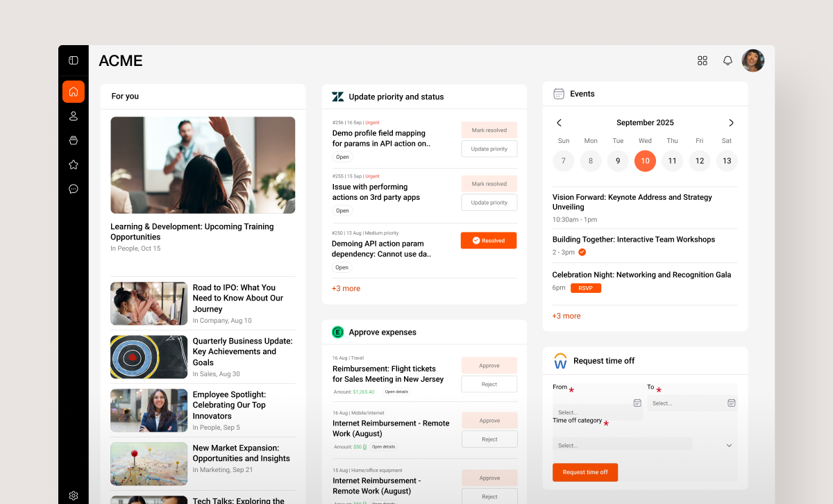Open 'Issue with performing actions' ticket
The image size is (833, 504).
376,192
